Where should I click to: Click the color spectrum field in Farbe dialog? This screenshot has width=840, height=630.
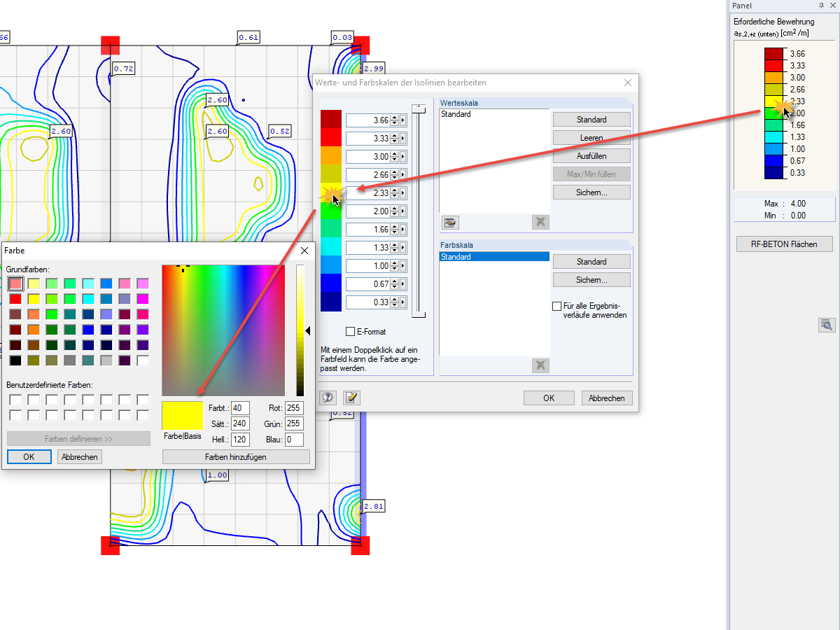223,330
